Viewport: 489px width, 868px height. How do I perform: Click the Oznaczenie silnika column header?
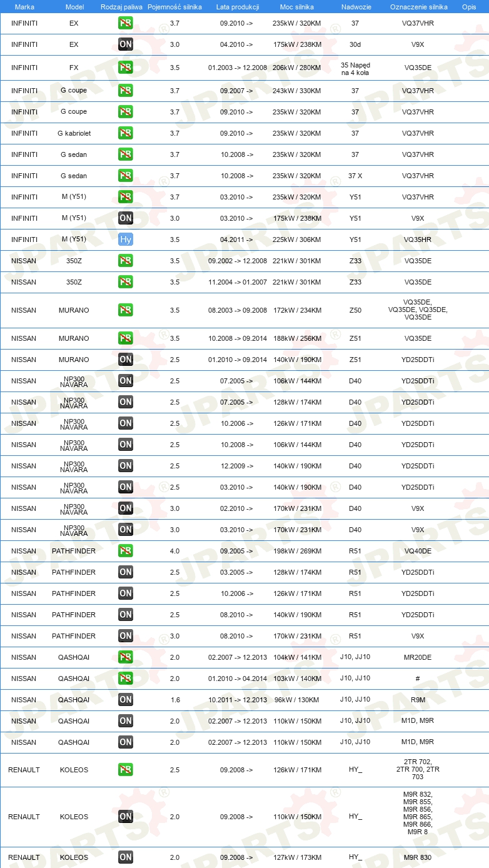pos(419,7)
